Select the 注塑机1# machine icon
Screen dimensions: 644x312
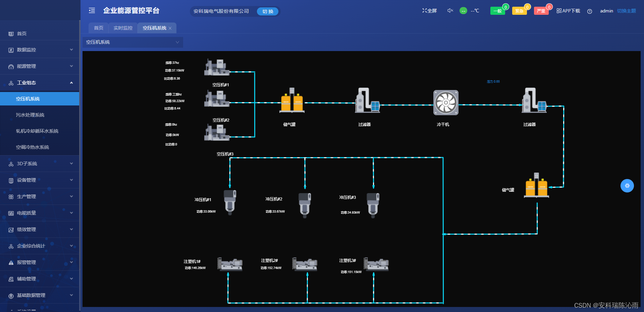point(230,264)
